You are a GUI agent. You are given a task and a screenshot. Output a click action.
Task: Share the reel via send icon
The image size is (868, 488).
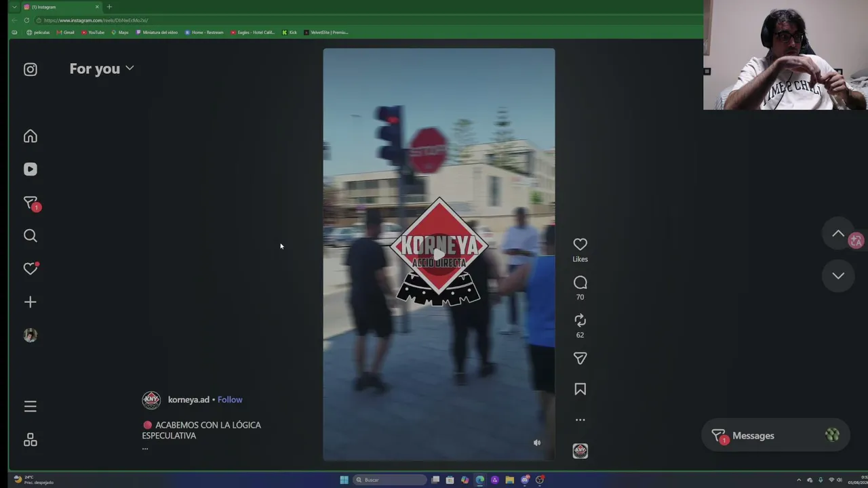click(580, 359)
